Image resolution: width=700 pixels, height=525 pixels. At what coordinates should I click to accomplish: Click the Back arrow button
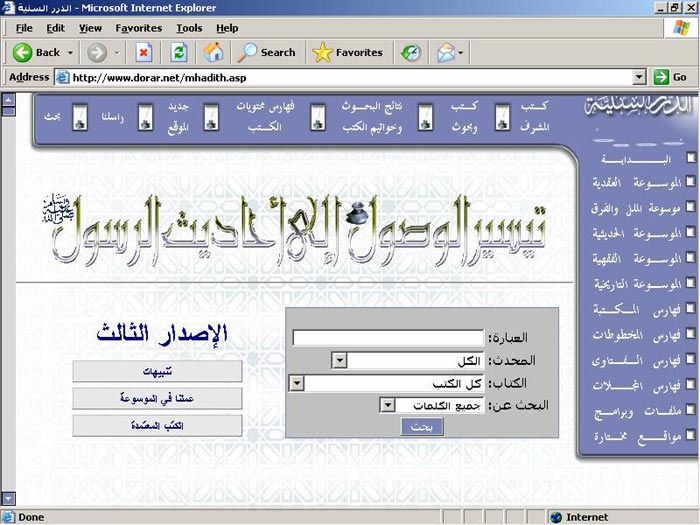pyautogui.click(x=37, y=52)
